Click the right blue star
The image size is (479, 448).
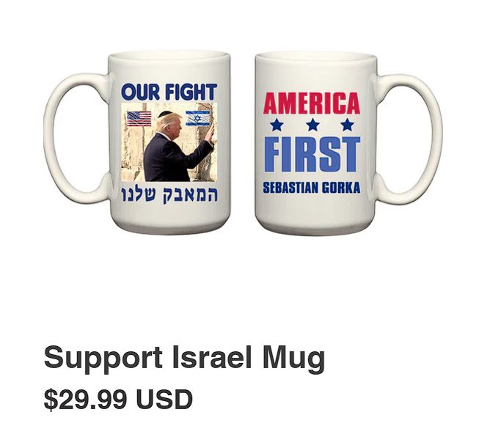point(348,125)
